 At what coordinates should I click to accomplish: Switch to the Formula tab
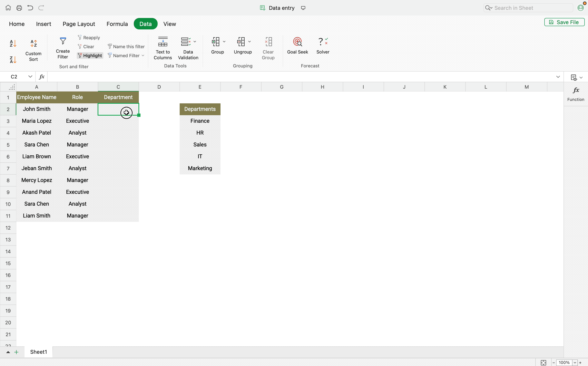[x=117, y=24]
